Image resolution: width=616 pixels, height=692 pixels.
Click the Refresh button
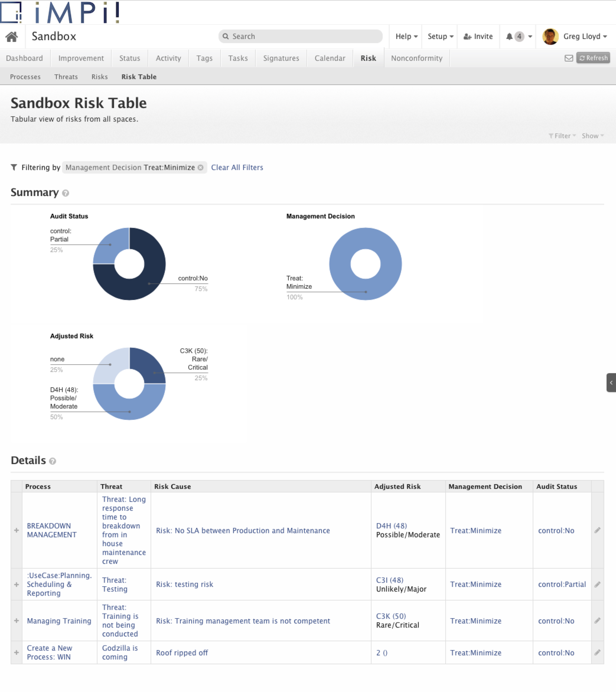tap(593, 58)
